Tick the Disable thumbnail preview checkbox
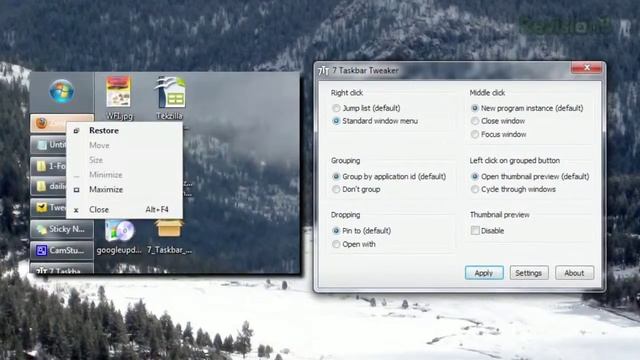Viewport: 640px width, 360px height. click(x=475, y=231)
